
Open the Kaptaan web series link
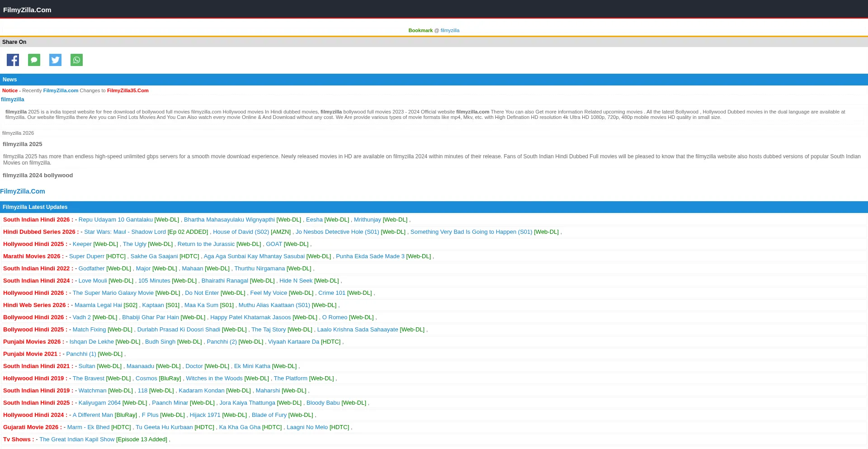[153, 305]
